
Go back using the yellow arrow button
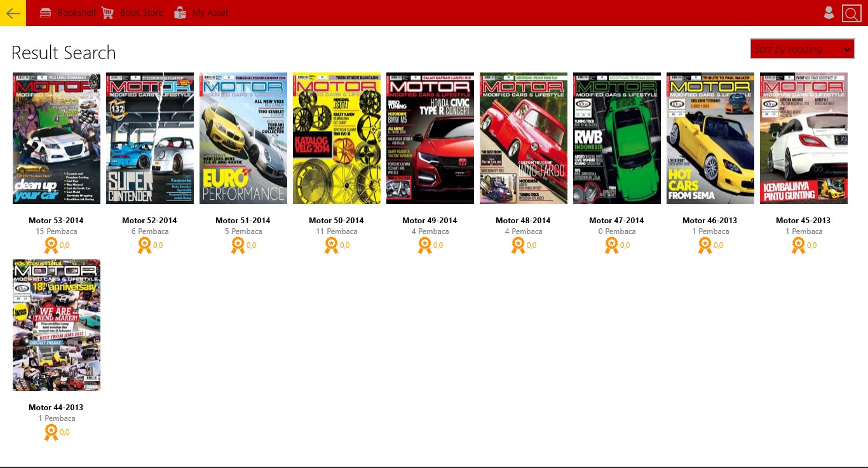tap(13, 13)
